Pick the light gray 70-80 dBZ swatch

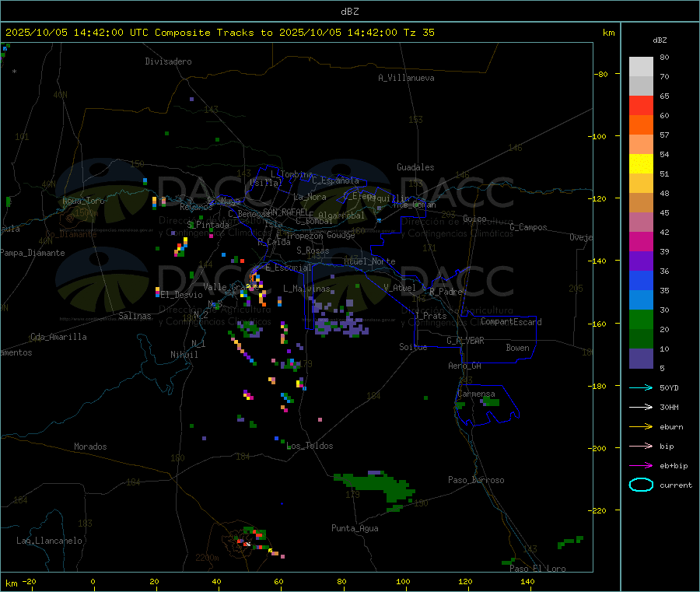point(641,67)
